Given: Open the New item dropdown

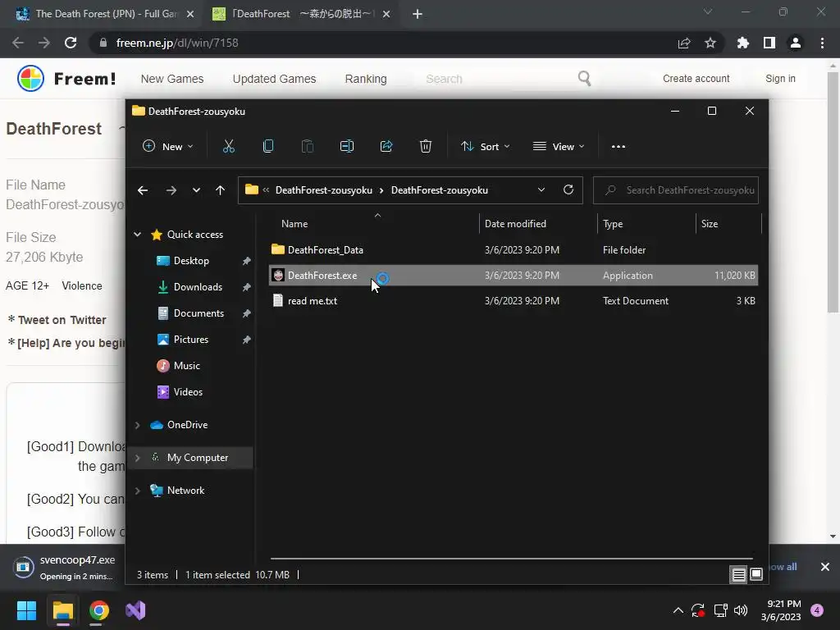Looking at the screenshot, I should click(167, 146).
